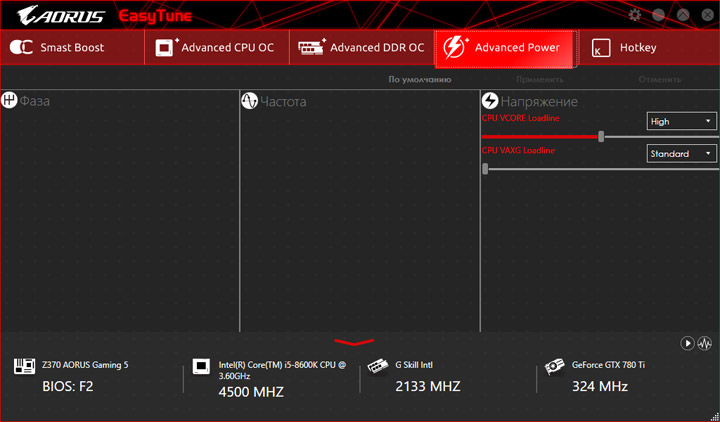Close the EasyTune window
Viewport: 720px width, 422px height.
(708, 15)
